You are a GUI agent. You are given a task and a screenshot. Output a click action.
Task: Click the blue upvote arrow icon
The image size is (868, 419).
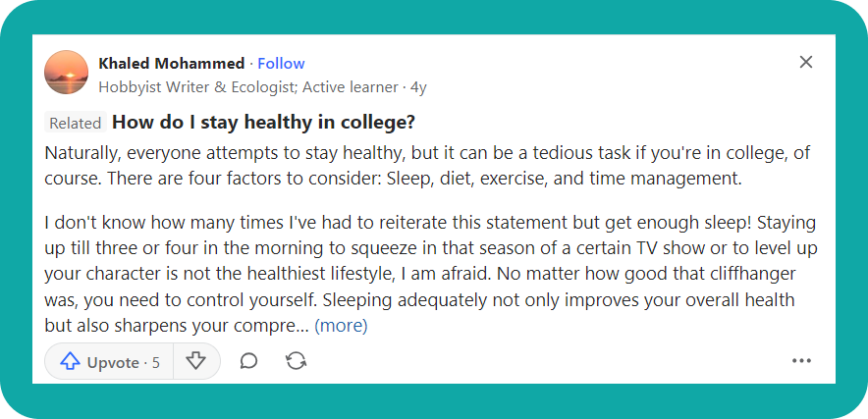point(70,362)
